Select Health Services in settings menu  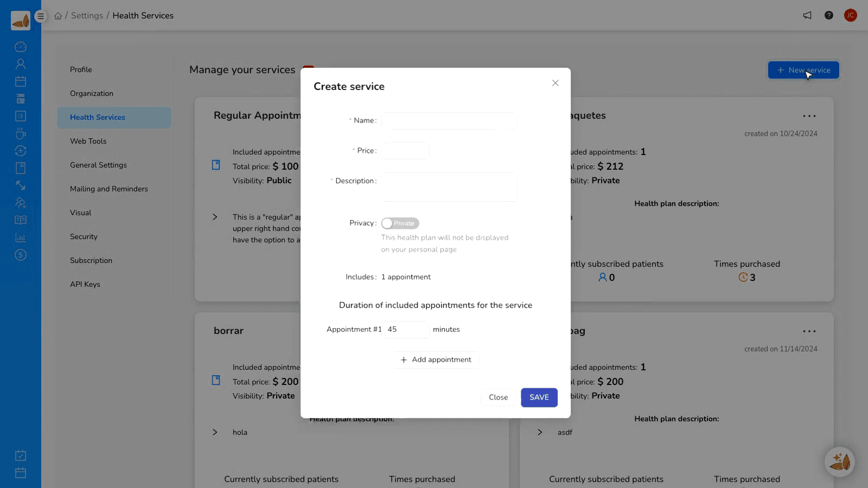pos(114,117)
